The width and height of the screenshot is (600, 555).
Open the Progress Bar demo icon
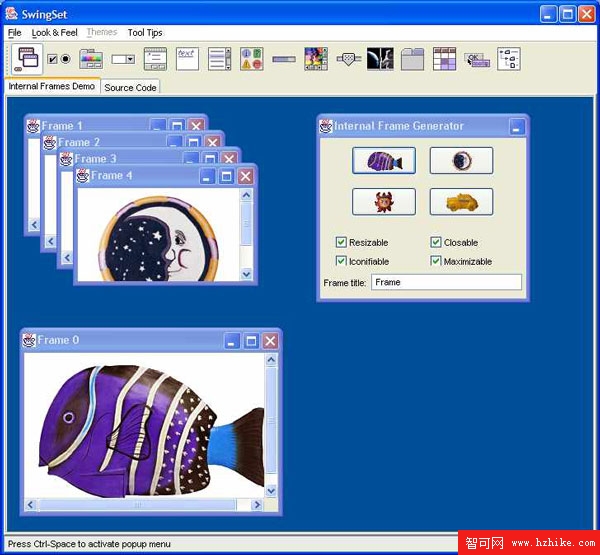pos(284,59)
